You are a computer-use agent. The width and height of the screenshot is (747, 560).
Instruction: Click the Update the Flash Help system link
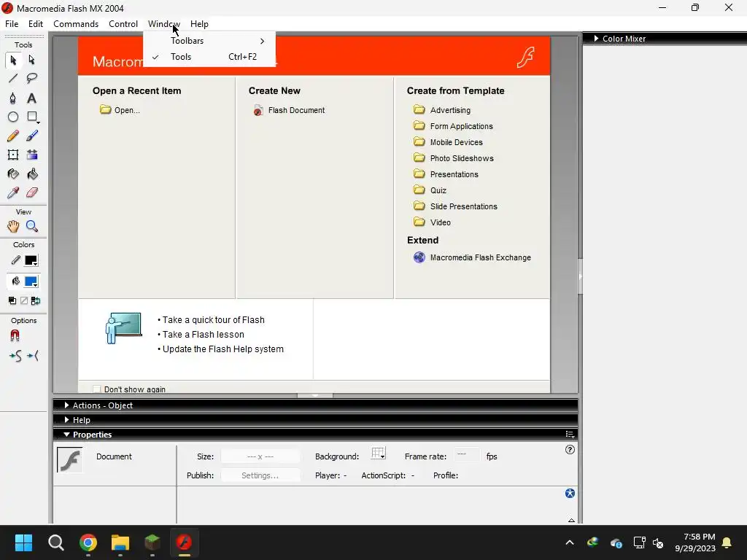223,349
